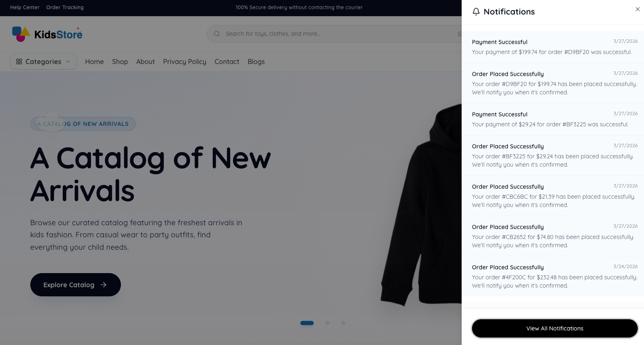The image size is (644, 345).
Task: Expand the Categories dropdown
Action: pyautogui.click(x=43, y=61)
